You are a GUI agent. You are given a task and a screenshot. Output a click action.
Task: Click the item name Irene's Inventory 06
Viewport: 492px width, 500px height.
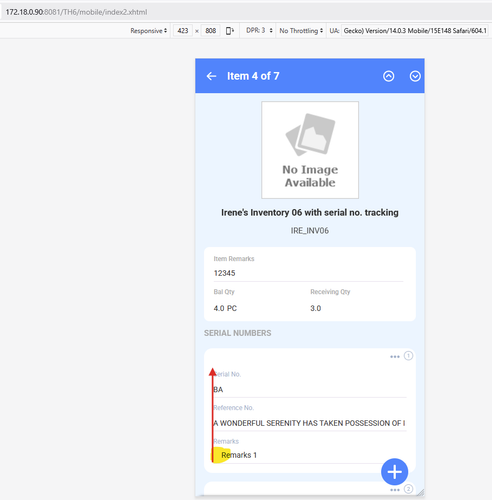tap(310, 213)
